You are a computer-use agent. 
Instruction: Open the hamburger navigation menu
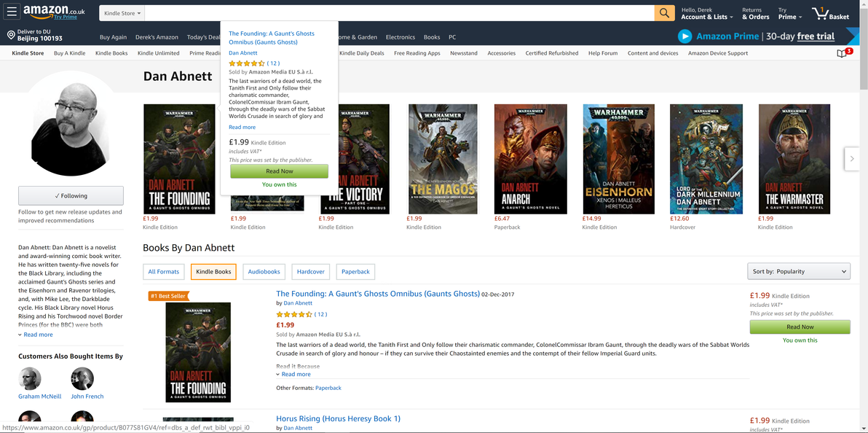pos(12,12)
